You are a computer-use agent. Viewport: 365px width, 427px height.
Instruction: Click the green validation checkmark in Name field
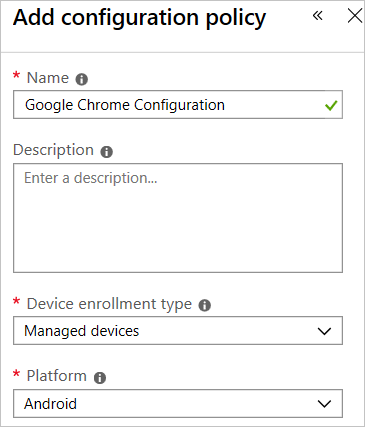click(331, 106)
